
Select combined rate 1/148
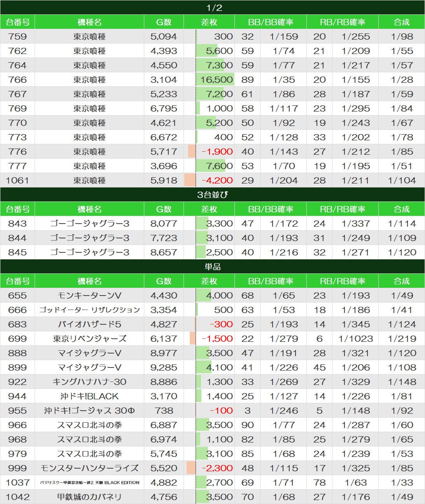tap(402, 382)
